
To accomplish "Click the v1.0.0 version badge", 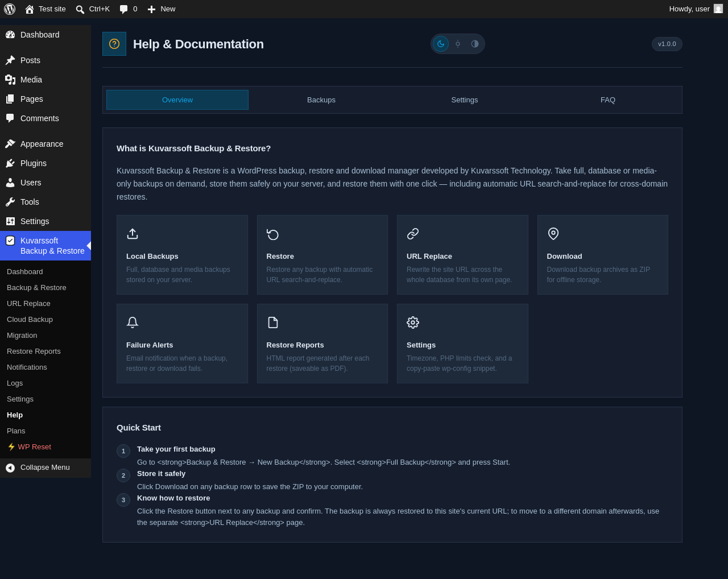I will (x=667, y=44).
